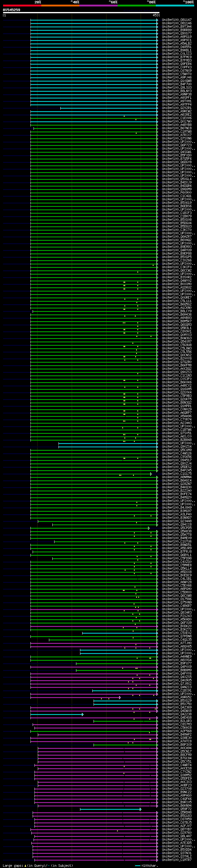Open hit UniRef100_B9T3A4

177,26
